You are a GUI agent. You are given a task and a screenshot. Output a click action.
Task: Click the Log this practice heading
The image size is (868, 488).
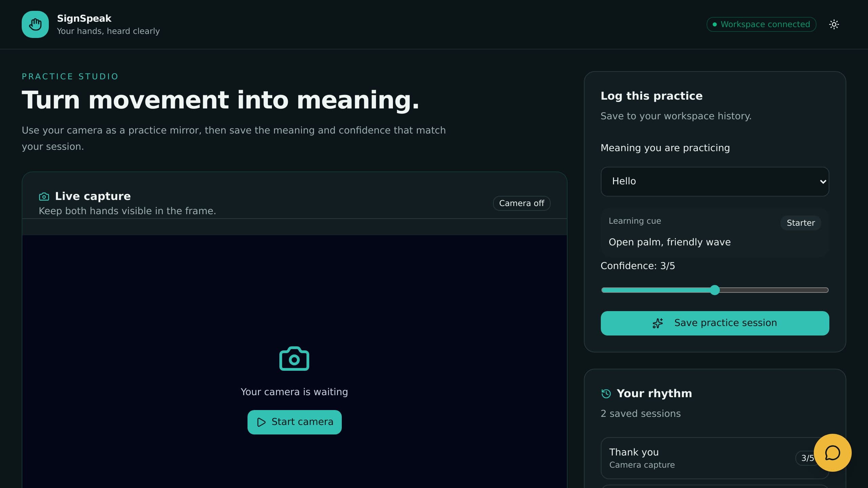point(651,96)
